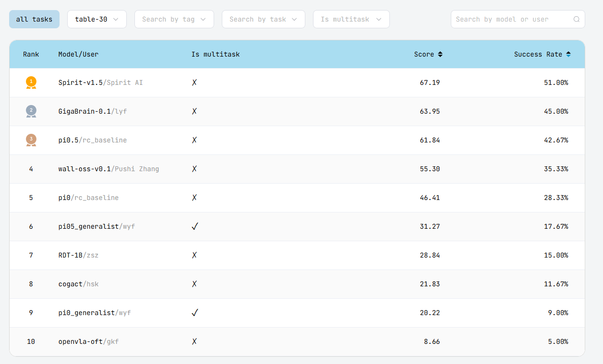603x364 pixels.
Task: Click the silver second-place medal icon
Action: tap(31, 111)
